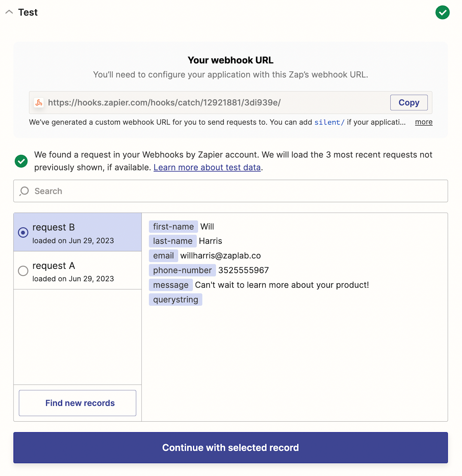Find new records
Viewport: 462px width, 476px height.
(78, 403)
